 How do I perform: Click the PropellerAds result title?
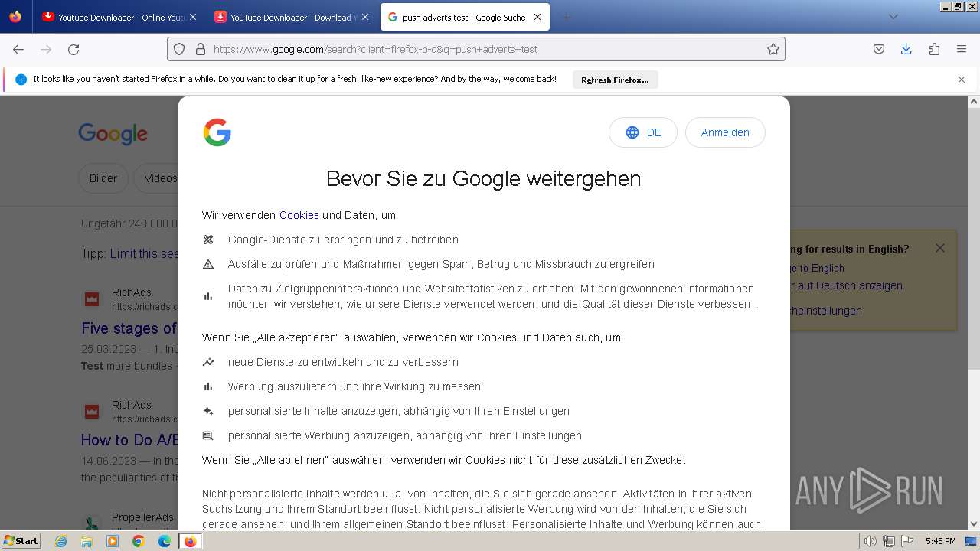pyautogui.click(x=142, y=517)
